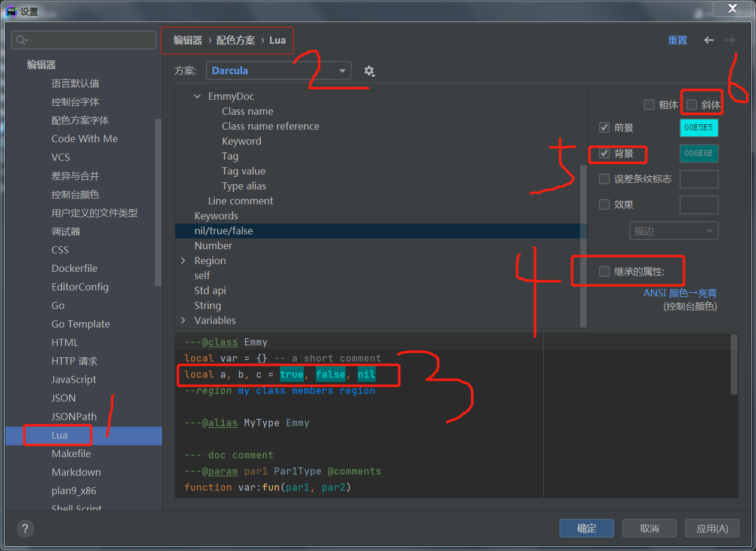Click the 应用(A) apply button
This screenshot has height=551, width=756.
(712, 528)
